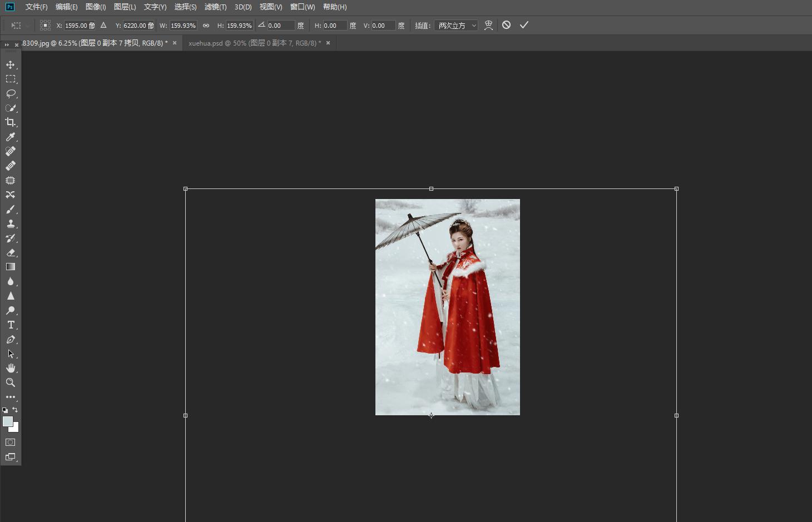Commit the transform with the checkmark
The height and width of the screenshot is (522, 812).
[524, 25]
